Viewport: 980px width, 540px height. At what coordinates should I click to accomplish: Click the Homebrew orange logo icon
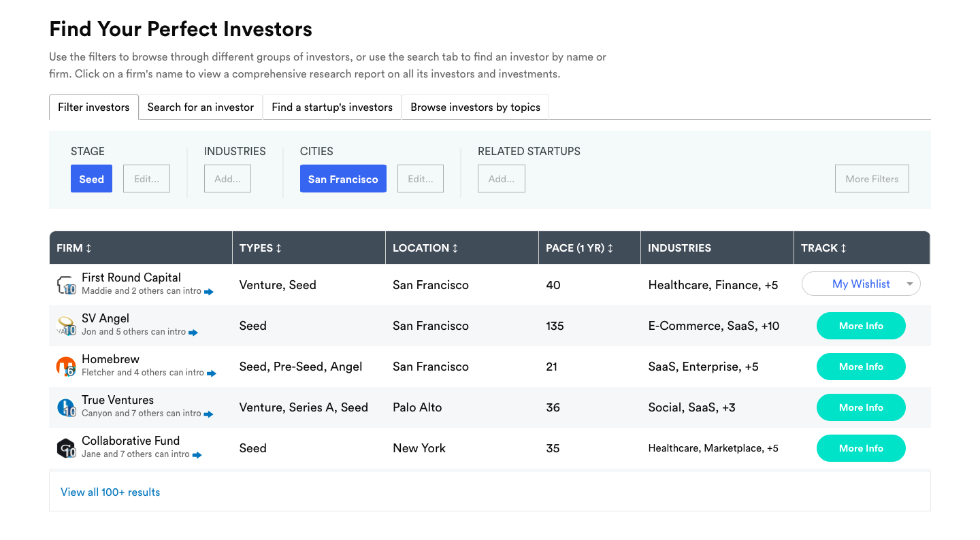[65, 367]
